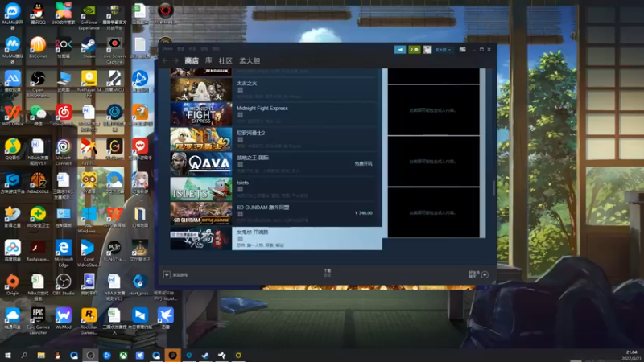Go forward with the Steam forward arrow
This screenshot has height=362, width=644.
point(175,61)
